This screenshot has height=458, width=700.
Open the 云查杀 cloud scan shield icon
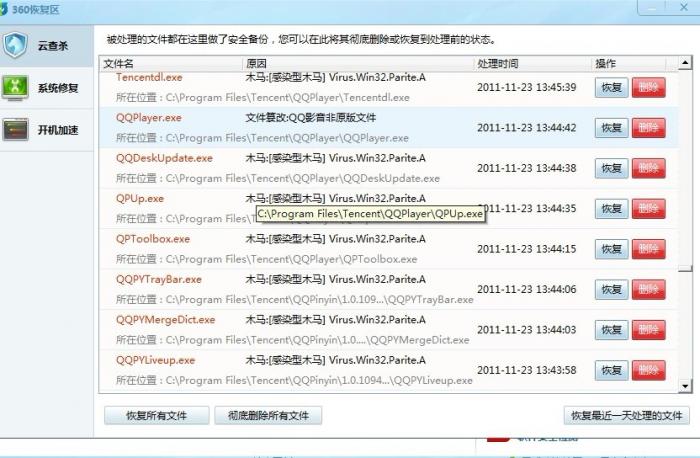15,45
